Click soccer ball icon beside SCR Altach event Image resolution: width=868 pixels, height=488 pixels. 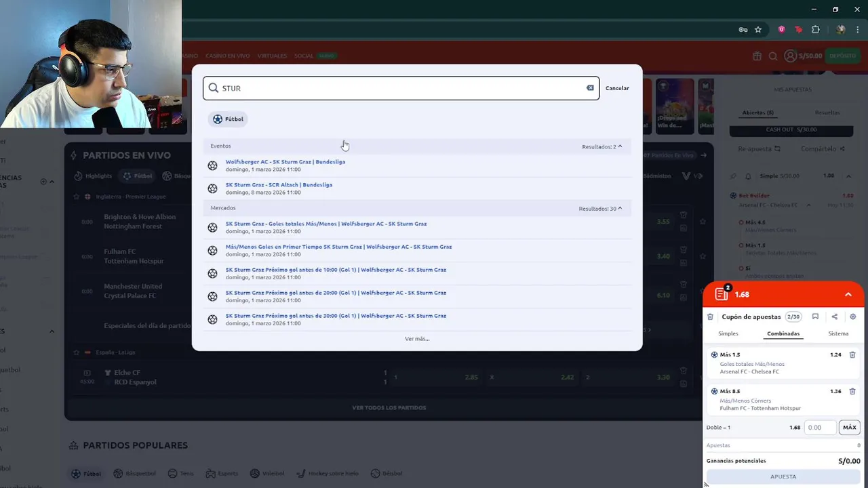213,188
